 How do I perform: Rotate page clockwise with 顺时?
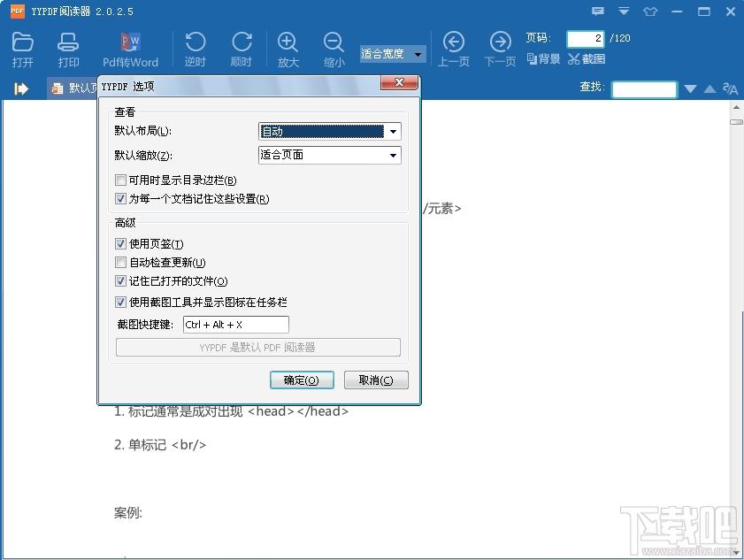click(x=241, y=50)
